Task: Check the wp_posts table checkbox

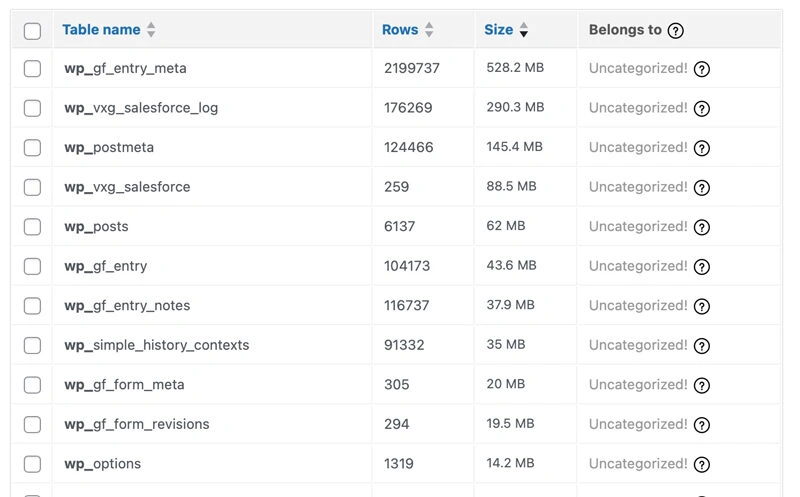Action: (32, 227)
